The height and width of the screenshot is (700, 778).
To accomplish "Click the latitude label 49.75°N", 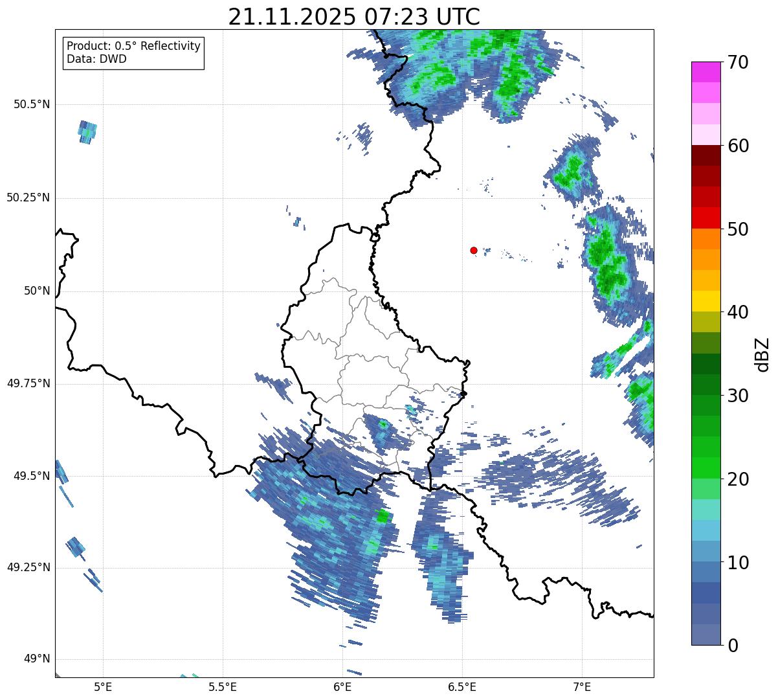I will [28, 383].
